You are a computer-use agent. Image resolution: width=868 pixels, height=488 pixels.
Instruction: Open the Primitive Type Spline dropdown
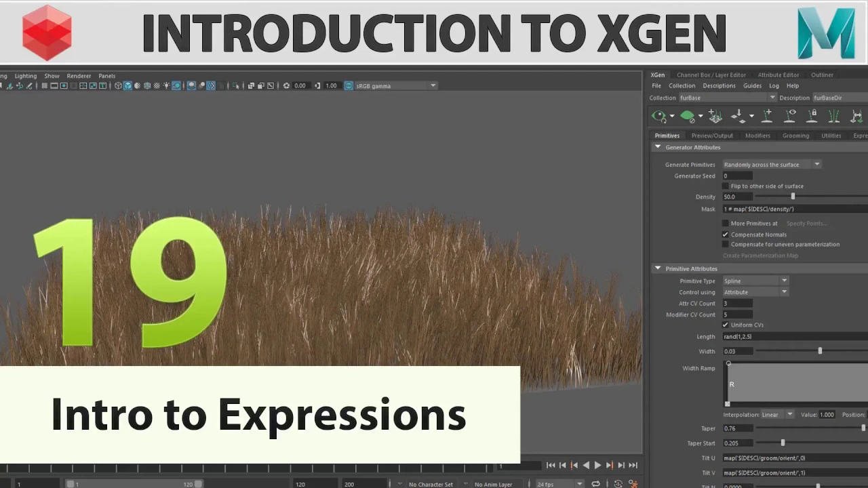point(755,281)
